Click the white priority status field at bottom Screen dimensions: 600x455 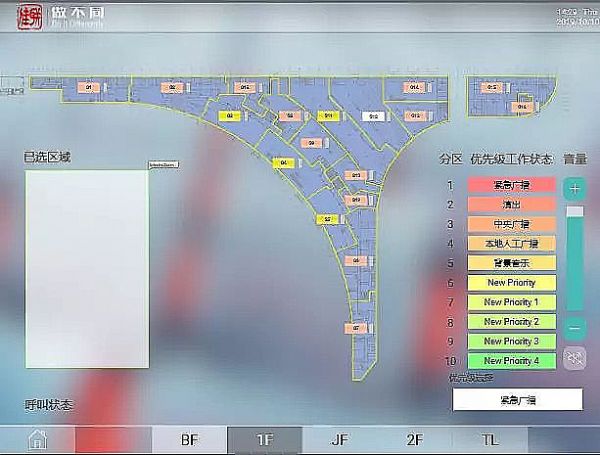[517, 400]
